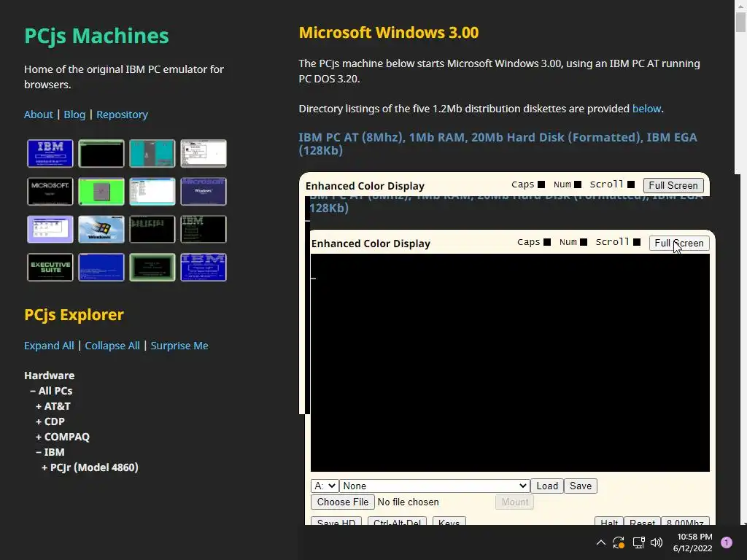This screenshot has height=560, width=747.
Task: Open the network tray icon
Action: pyautogui.click(x=638, y=542)
